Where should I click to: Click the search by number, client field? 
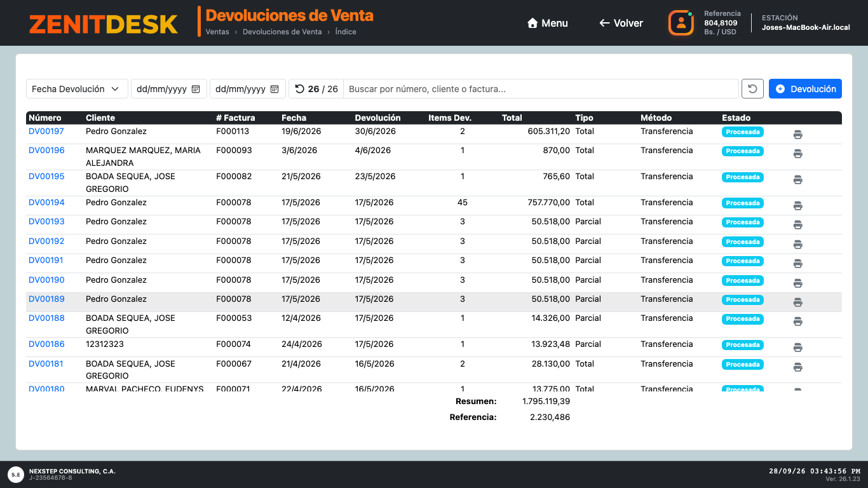[541, 89]
